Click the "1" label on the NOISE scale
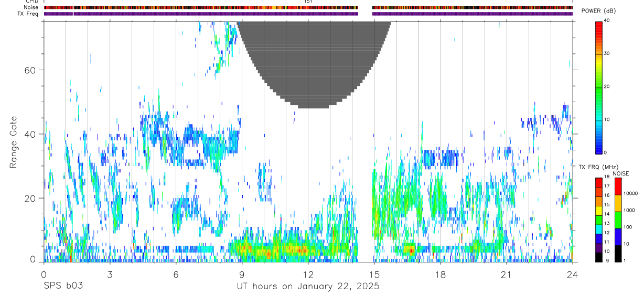This screenshot has height=297, width=644. [x=625, y=261]
